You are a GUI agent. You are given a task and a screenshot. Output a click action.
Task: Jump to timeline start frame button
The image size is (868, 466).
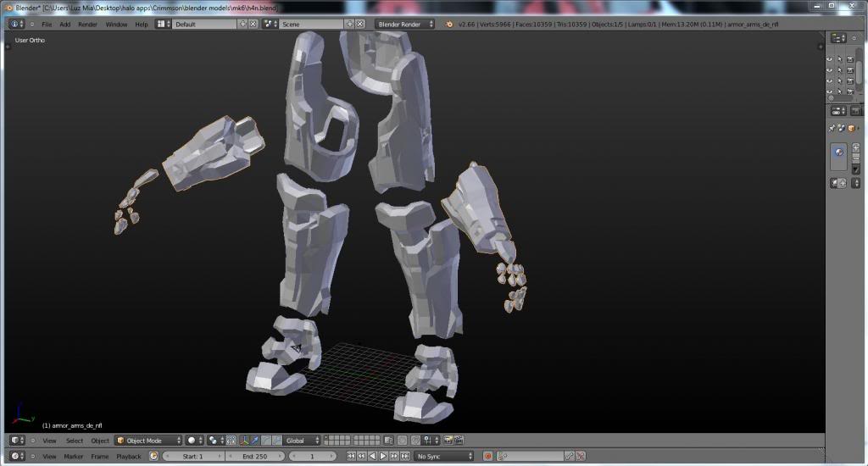350,457
